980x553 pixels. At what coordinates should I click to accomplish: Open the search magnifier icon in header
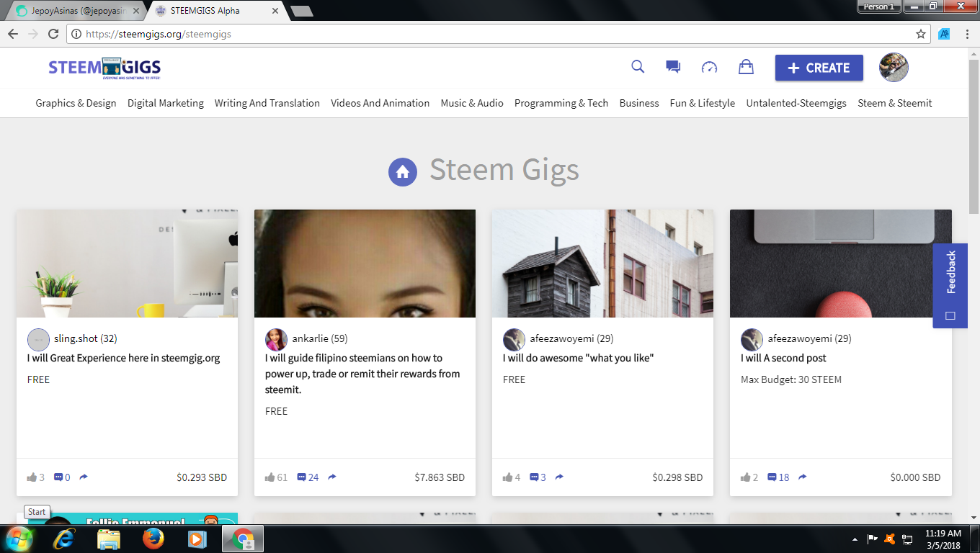tap(638, 67)
